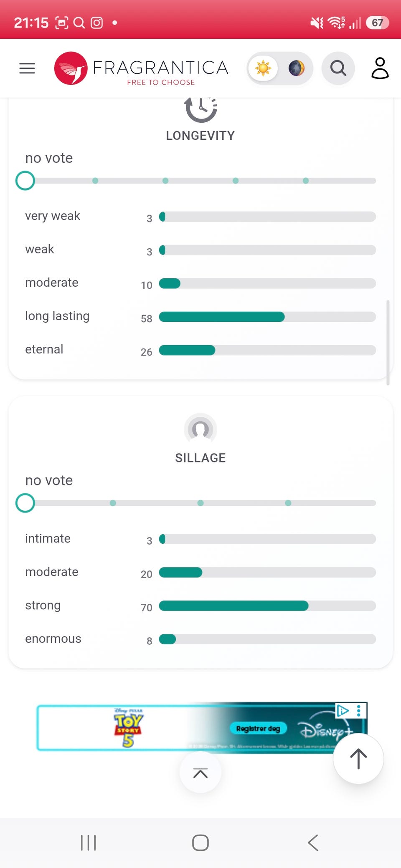Open ad options three-dot menu
The image size is (401, 868).
point(359,710)
